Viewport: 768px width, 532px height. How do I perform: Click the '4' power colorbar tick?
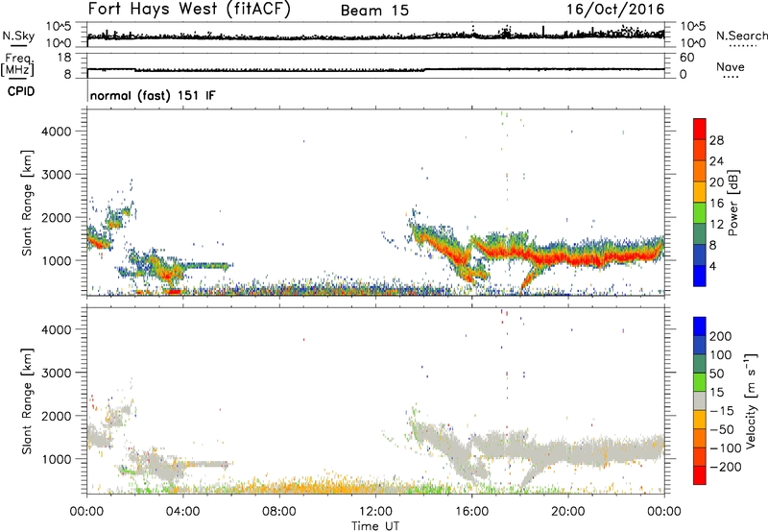point(712,266)
